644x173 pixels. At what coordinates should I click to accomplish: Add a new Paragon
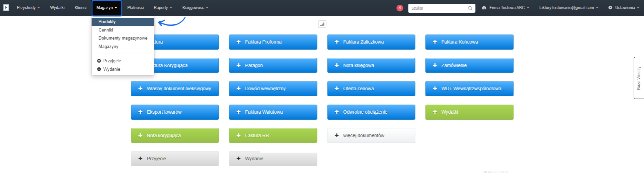click(273, 65)
